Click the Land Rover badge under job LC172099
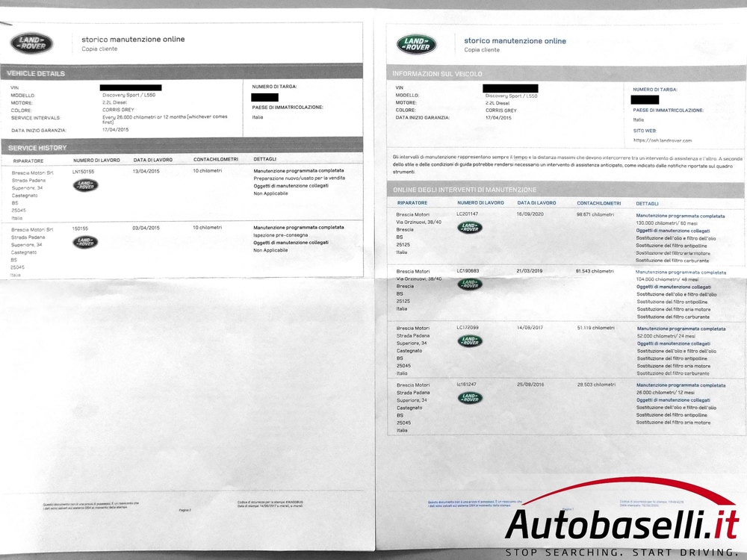The width and height of the screenshot is (747, 560). pyautogui.click(x=470, y=341)
